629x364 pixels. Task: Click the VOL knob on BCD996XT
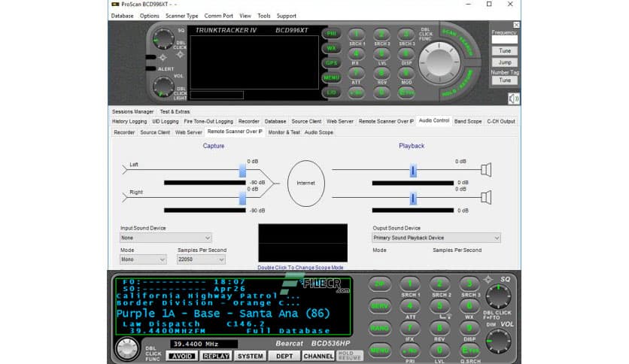(163, 87)
